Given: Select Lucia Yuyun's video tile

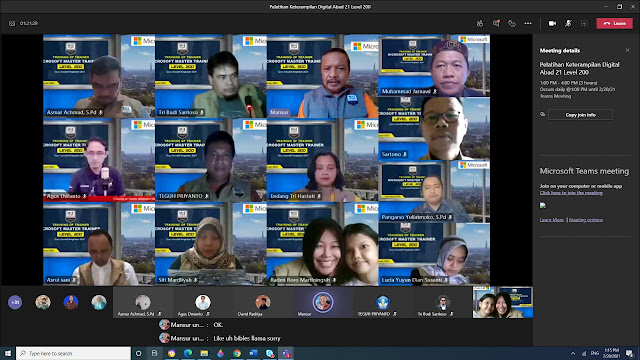Looking at the screenshot, I should tap(434, 254).
